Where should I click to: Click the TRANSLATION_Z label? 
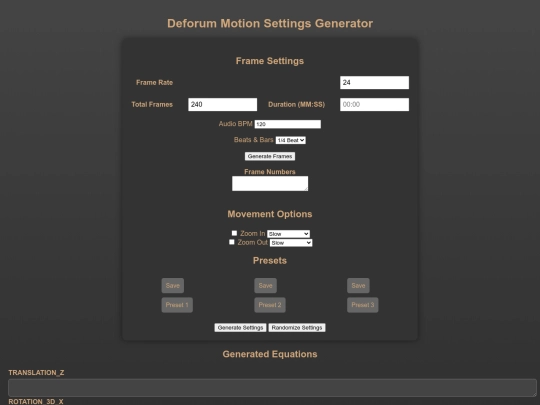coord(36,373)
